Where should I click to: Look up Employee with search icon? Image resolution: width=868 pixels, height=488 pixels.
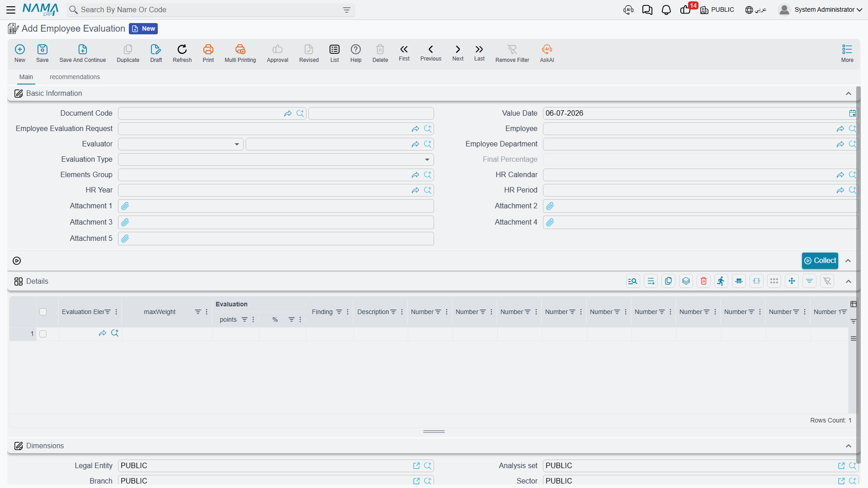[x=853, y=129]
